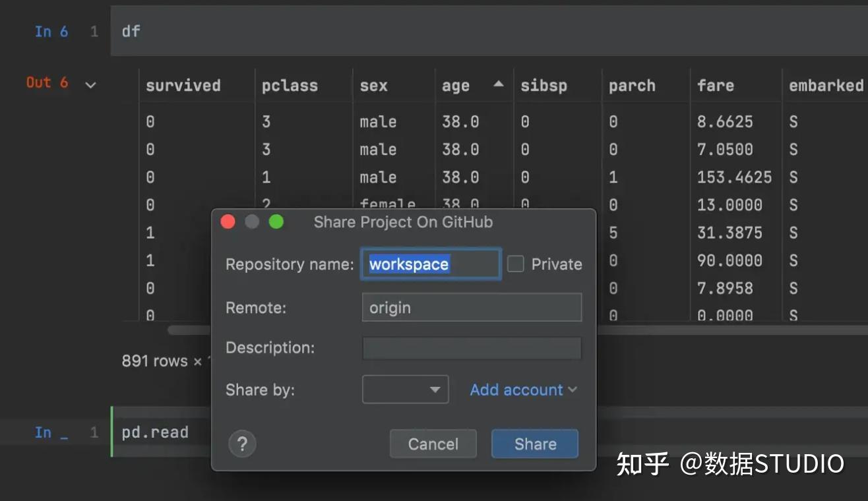Click the Description input field
868x501 pixels.
pos(472,348)
